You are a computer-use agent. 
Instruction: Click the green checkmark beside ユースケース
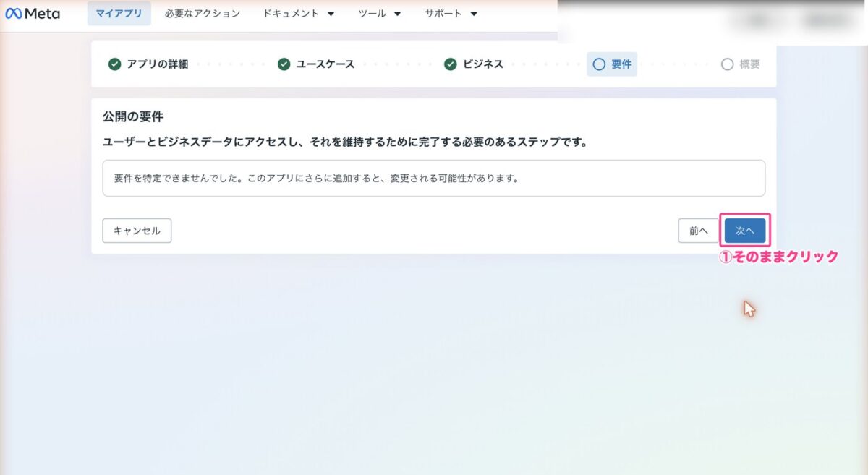(x=284, y=64)
